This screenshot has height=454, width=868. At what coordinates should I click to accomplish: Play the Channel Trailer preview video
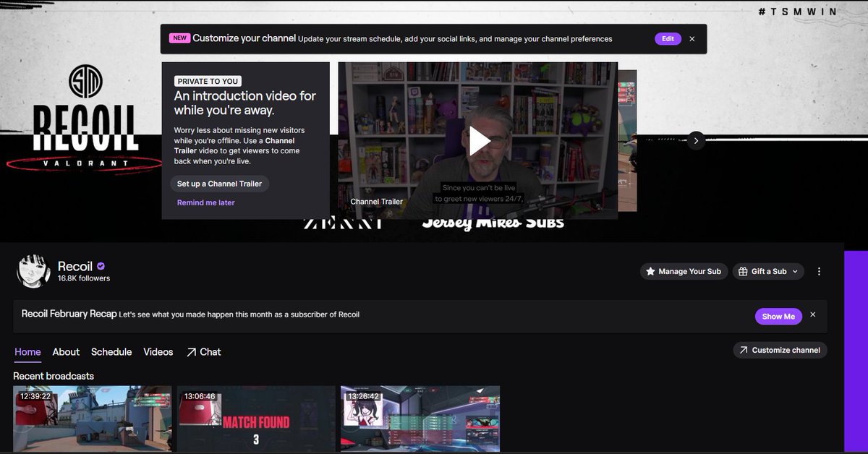click(479, 140)
